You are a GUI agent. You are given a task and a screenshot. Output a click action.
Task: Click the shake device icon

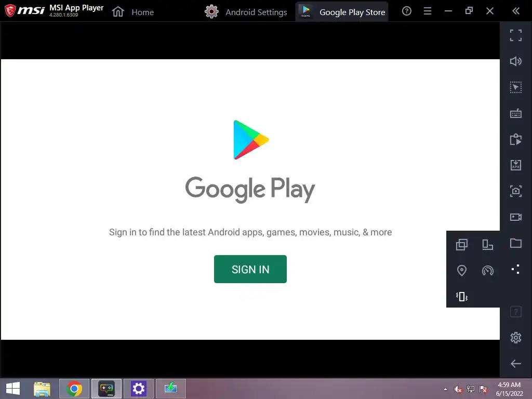461,297
